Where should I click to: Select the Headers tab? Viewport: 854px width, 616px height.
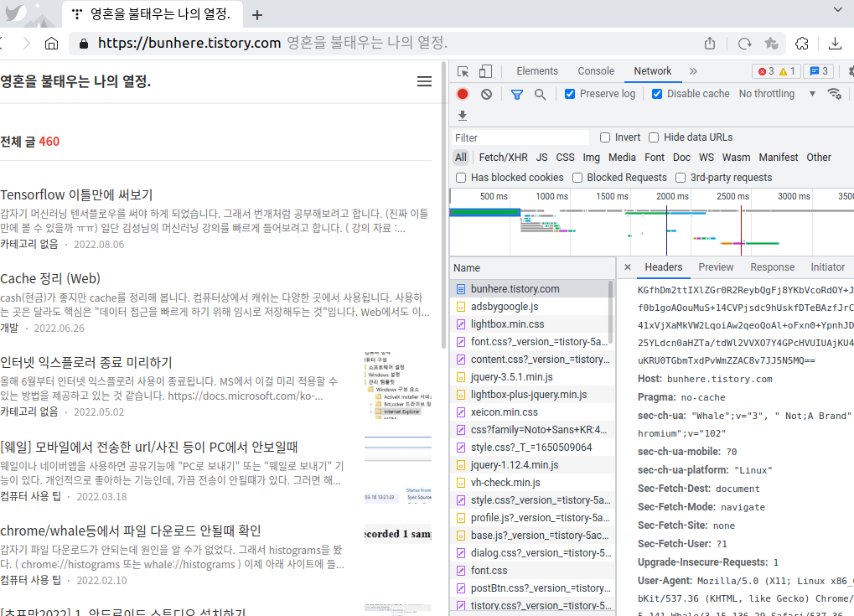coord(664,267)
